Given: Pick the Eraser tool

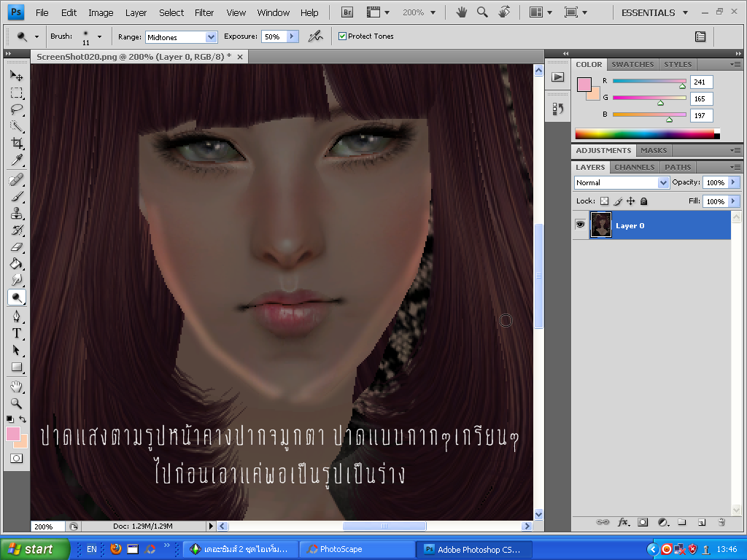Looking at the screenshot, I should (17, 246).
